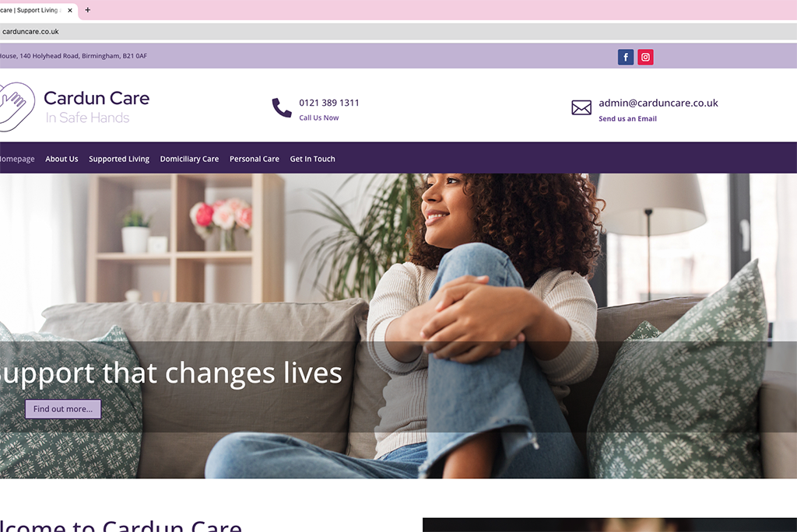Navigate to Personal Care
This screenshot has height=532, width=797.
255,159
